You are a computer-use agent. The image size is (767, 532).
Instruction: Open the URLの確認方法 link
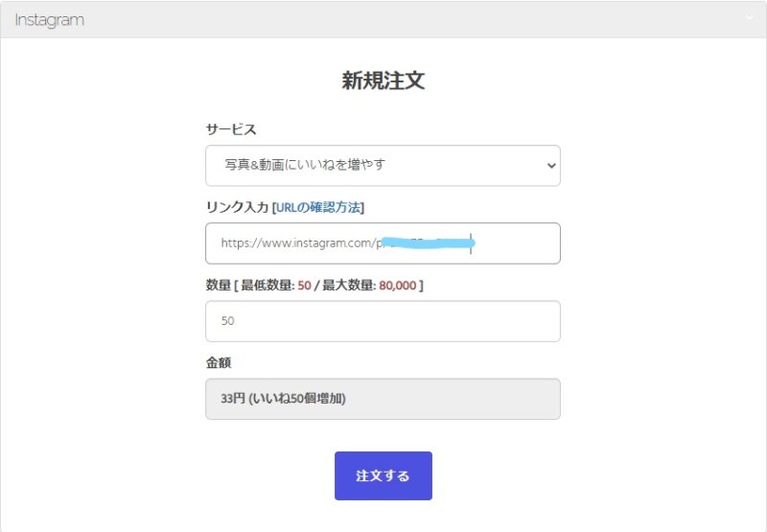coord(318,207)
